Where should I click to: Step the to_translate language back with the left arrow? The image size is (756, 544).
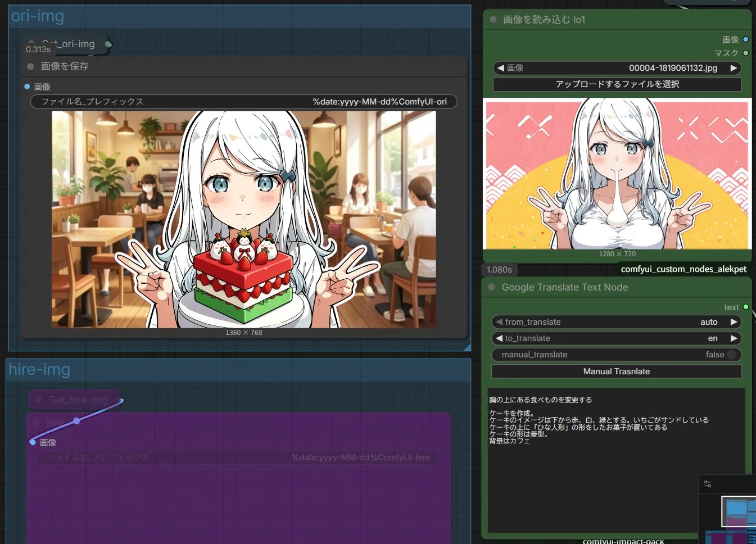pos(499,338)
